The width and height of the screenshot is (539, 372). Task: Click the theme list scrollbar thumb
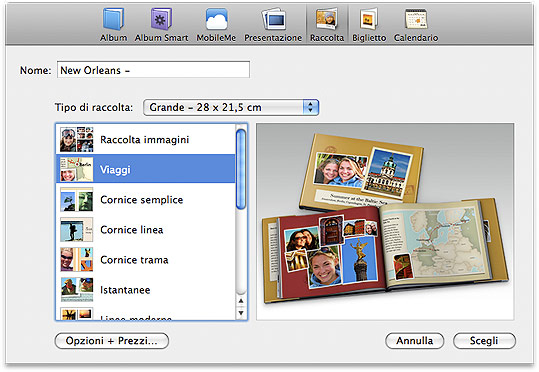(x=241, y=169)
